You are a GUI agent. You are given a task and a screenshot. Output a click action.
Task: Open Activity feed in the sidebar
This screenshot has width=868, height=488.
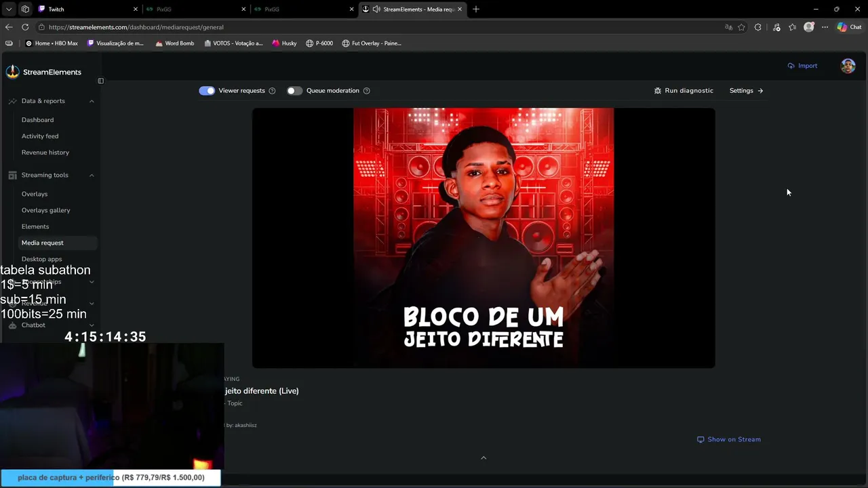tap(40, 136)
